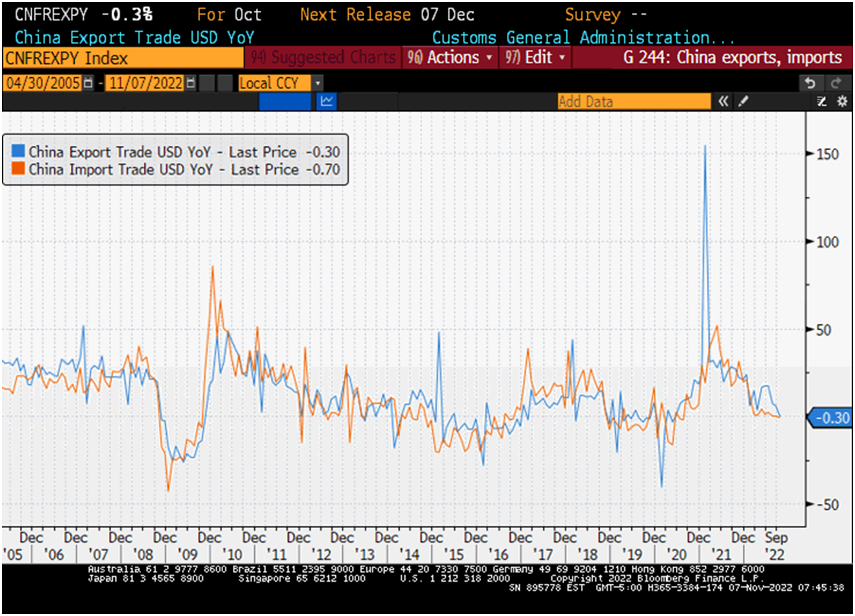The width and height of the screenshot is (855, 616).
Task: Click the CNFREXPY Index security field
Action: click(x=123, y=58)
